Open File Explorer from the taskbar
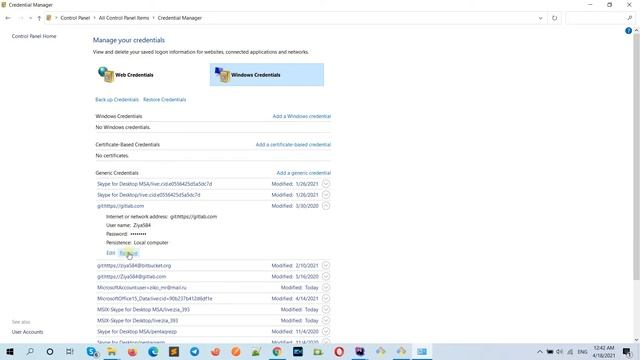 [x=111, y=351]
